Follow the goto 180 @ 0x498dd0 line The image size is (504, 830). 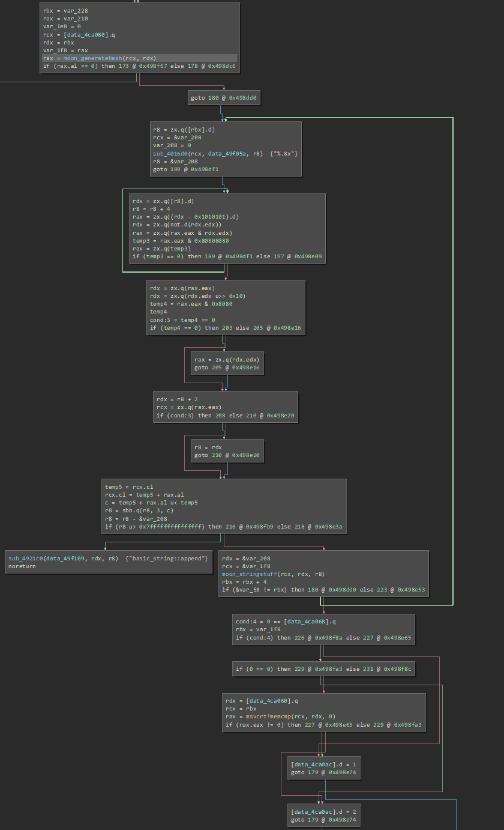click(224, 97)
